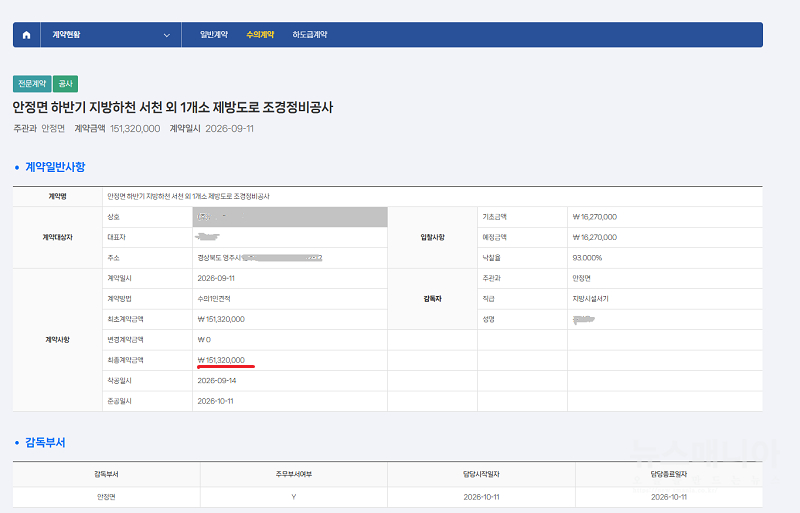Click the 착공일시 value 2026-09-14
800x513 pixels.
[217, 380]
